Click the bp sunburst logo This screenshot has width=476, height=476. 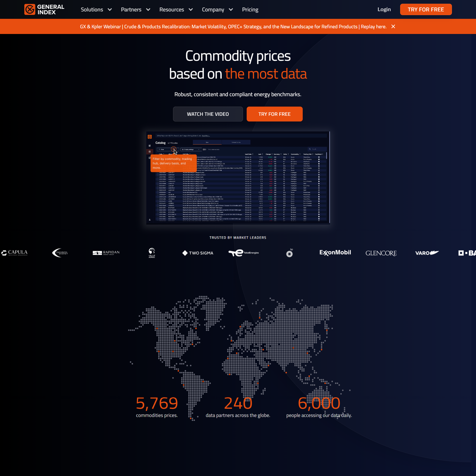coord(289,253)
